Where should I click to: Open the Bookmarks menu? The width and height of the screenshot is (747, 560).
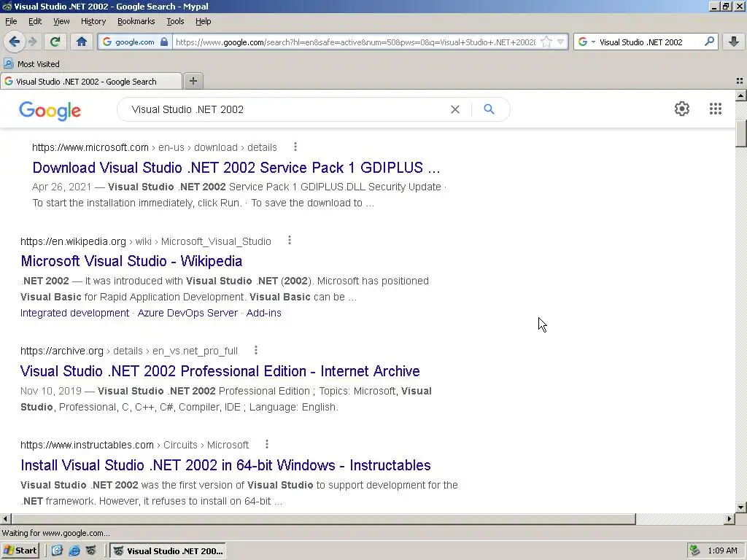(136, 21)
